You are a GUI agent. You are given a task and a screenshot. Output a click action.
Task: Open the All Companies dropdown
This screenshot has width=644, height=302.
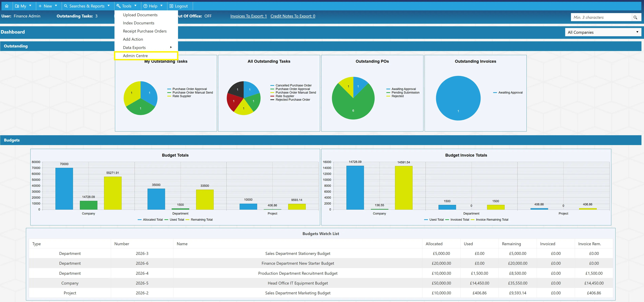coord(603,32)
